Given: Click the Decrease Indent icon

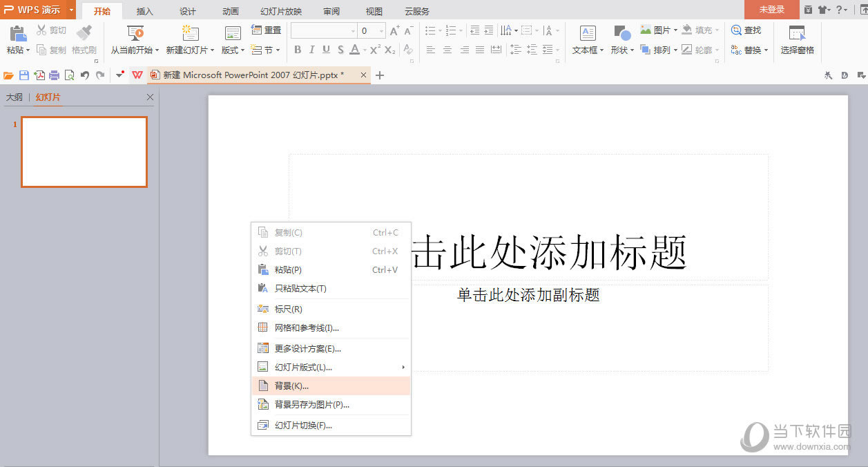Looking at the screenshot, I should (x=474, y=30).
